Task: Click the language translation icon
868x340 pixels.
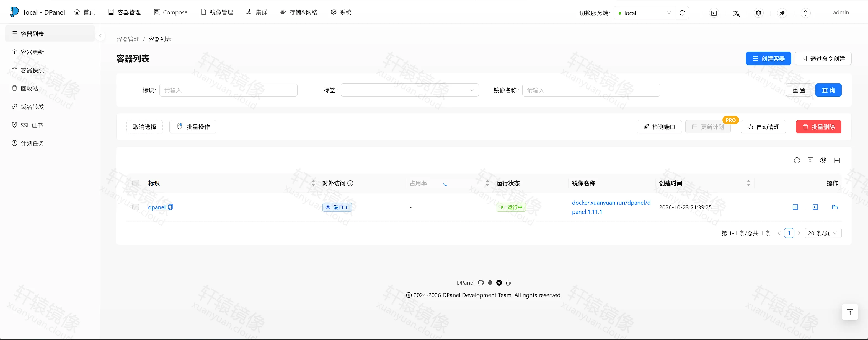Action: pyautogui.click(x=736, y=14)
